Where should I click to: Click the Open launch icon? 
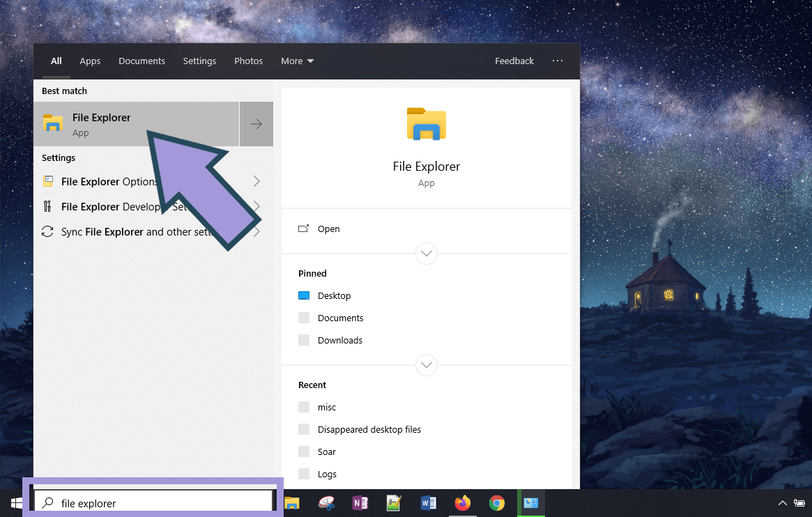(x=303, y=229)
